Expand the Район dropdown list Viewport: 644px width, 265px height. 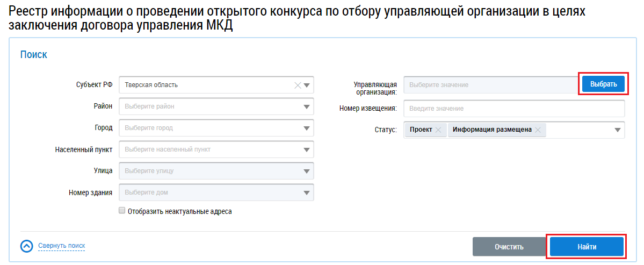coord(307,106)
